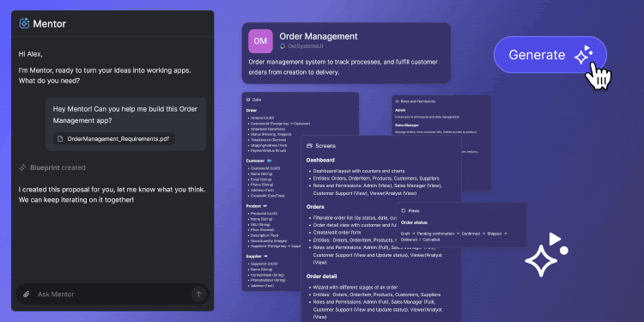Viewport: 644px width, 322px height.
Task: Click the Flows panel title
Action: click(414, 210)
